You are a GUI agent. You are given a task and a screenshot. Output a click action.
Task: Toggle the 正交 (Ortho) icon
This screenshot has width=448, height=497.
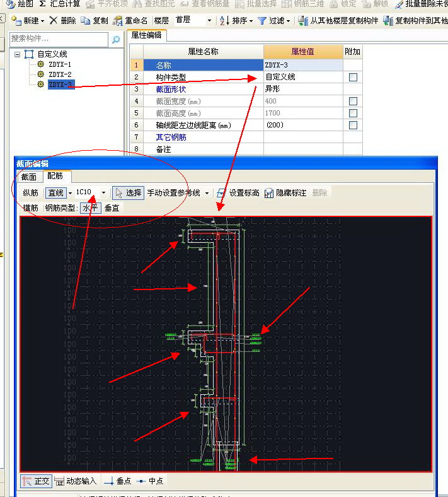[27, 481]
